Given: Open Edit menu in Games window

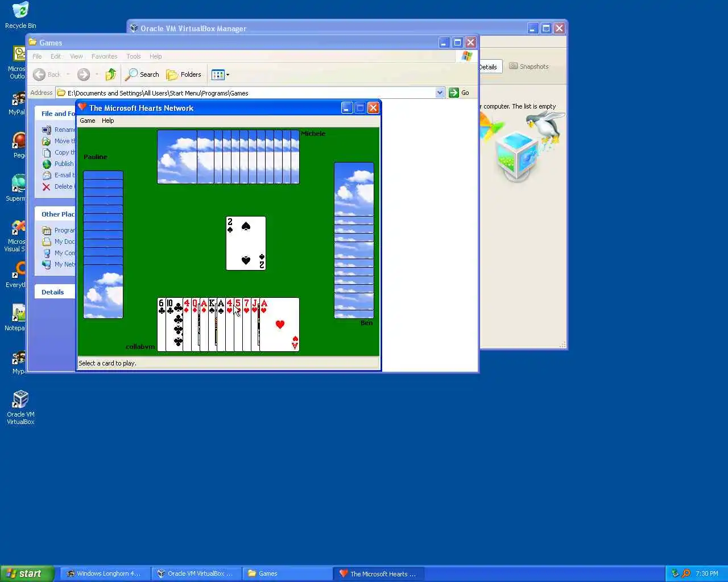Looking at the screenshot, I should click(56, 56).
